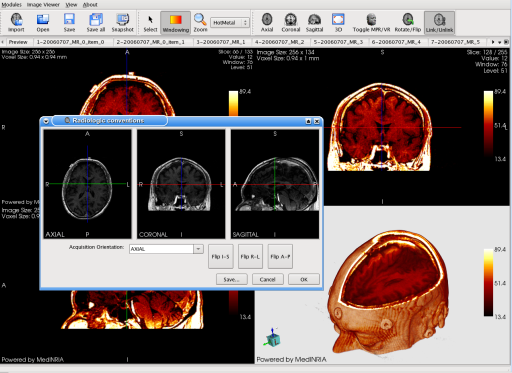Close current tab with tab-bar icon
Screen dimensions: 512x373
click(x=506, y=42)
